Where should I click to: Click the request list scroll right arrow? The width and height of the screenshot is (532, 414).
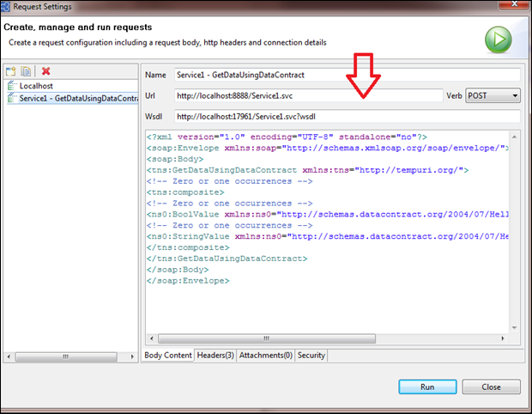[132, 356]
